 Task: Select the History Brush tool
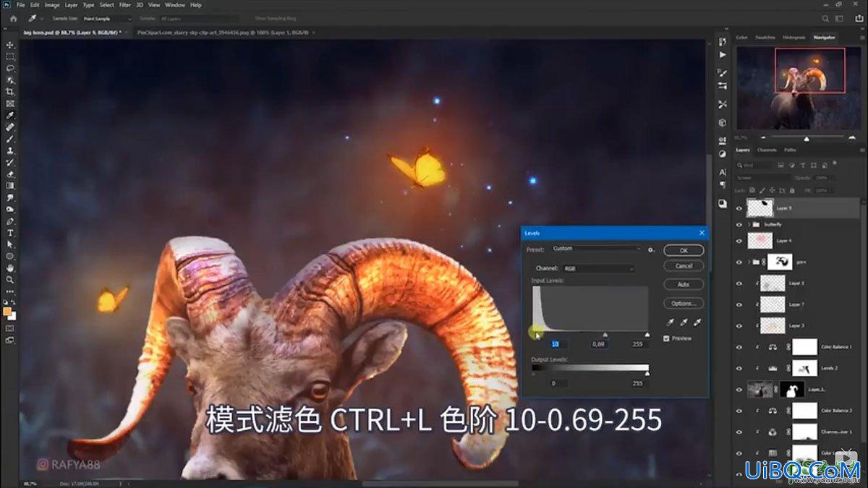click(x=10, y=163)
